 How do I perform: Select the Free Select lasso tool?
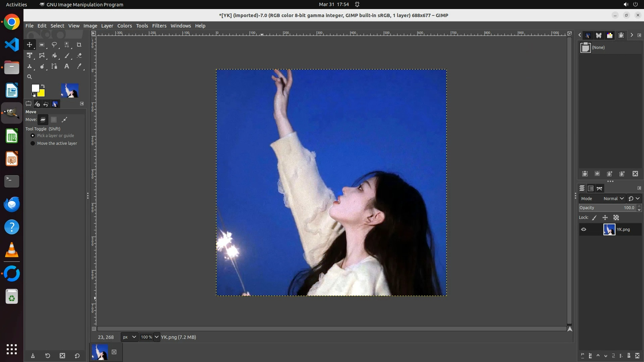point(54,45)
